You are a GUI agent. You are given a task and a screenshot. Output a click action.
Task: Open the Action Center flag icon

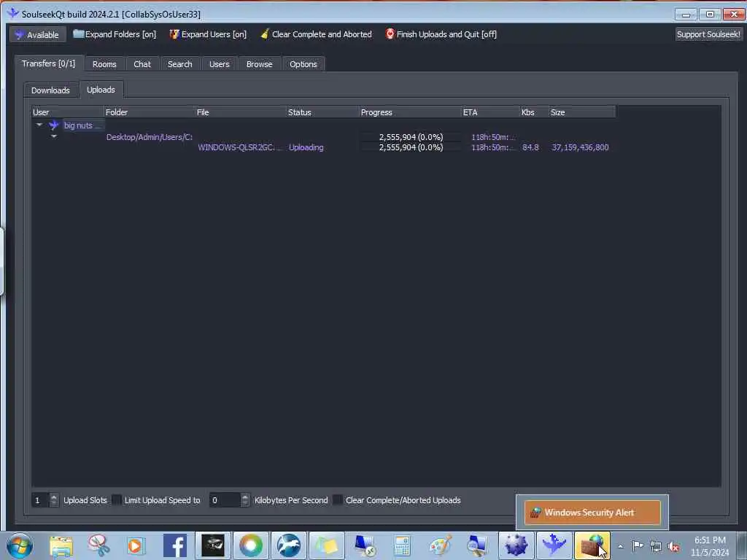638,546
